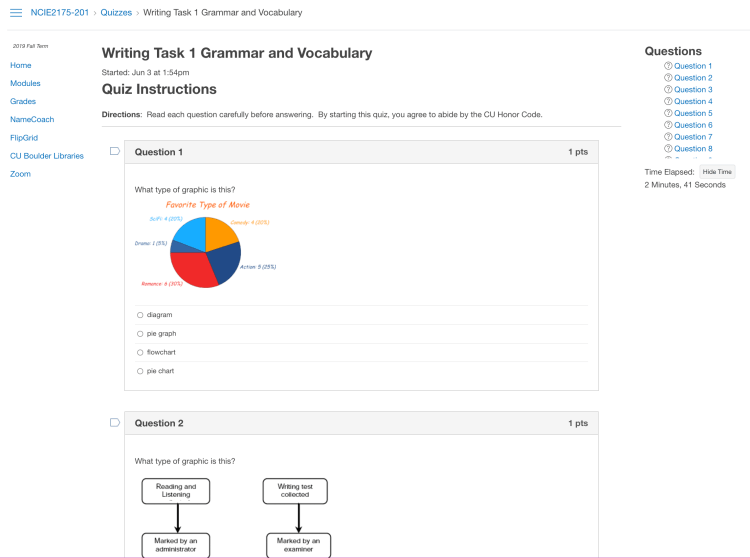This screenshot has height=558, width=750.
Task: Go to Grades in the course menu
Action: [x=23, y=101]
